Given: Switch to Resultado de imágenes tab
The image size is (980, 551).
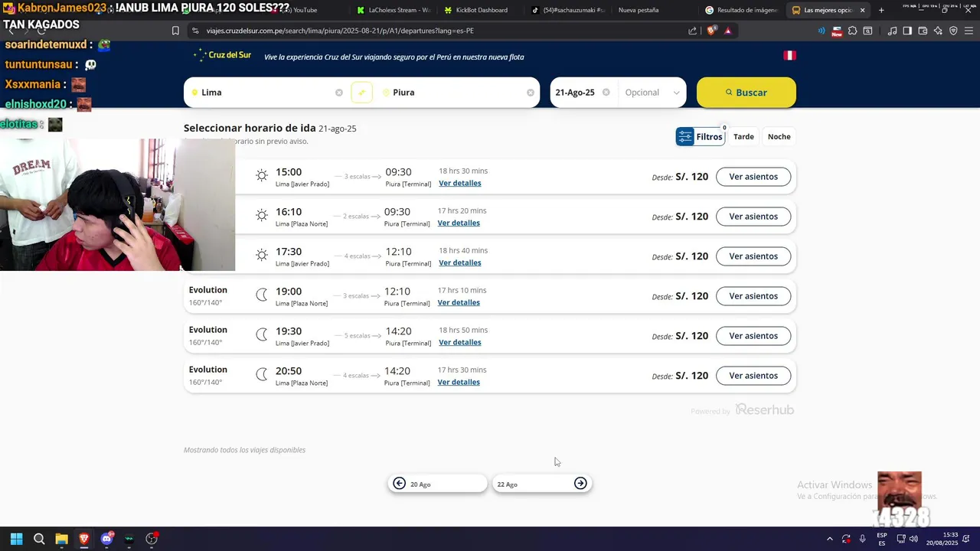Looking at the screenshot, I should pos(741,10).
